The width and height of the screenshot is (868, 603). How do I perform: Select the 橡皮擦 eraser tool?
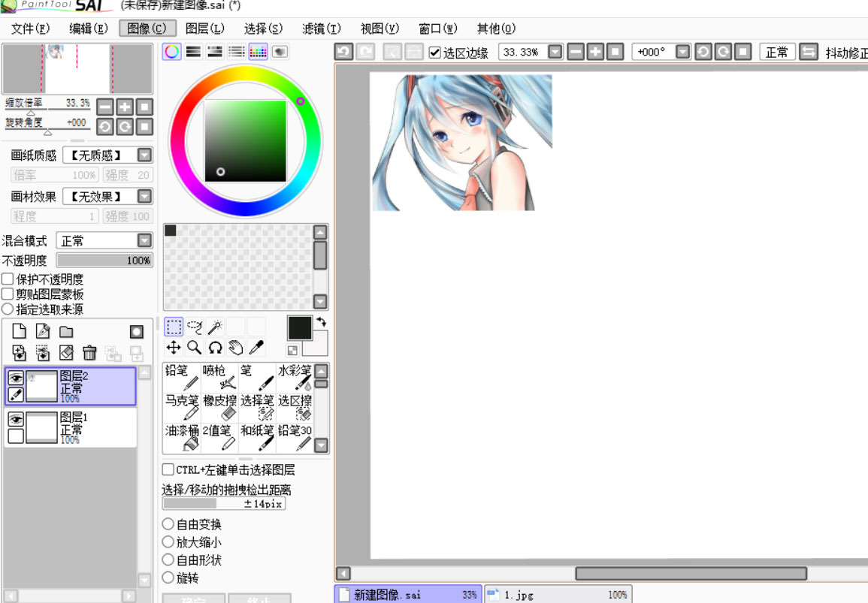(219, 407)
